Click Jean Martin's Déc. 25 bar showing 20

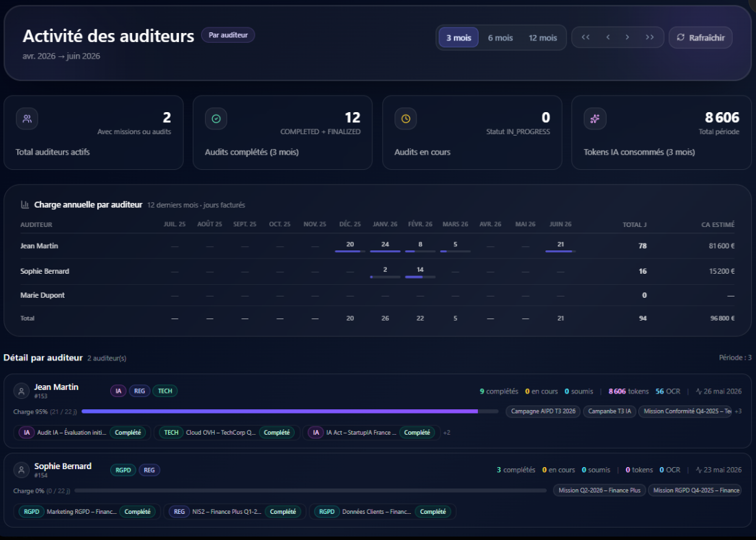tap(350, 251)
